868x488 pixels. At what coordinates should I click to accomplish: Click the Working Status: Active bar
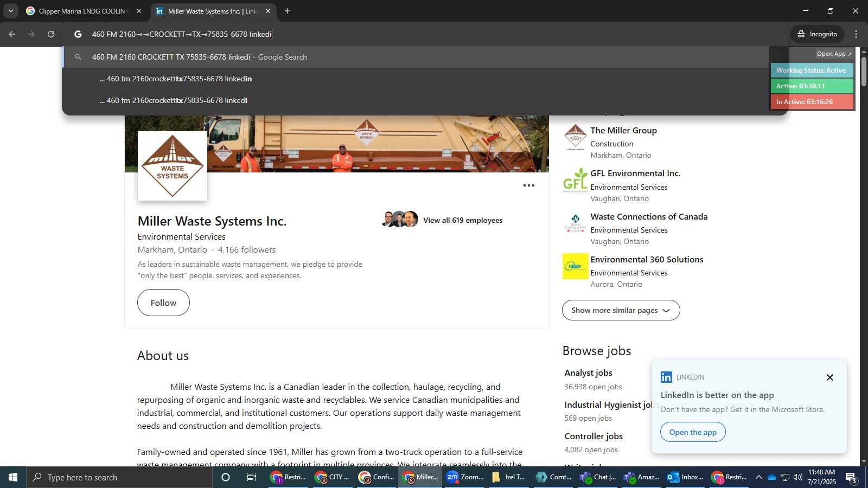[x=812, y=70]
